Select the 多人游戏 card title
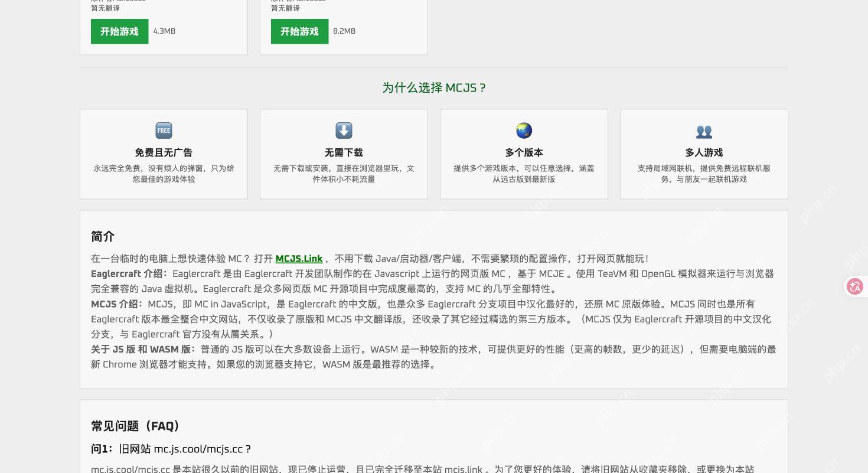The height and width of the screenshot is (473, 868). 704,153
